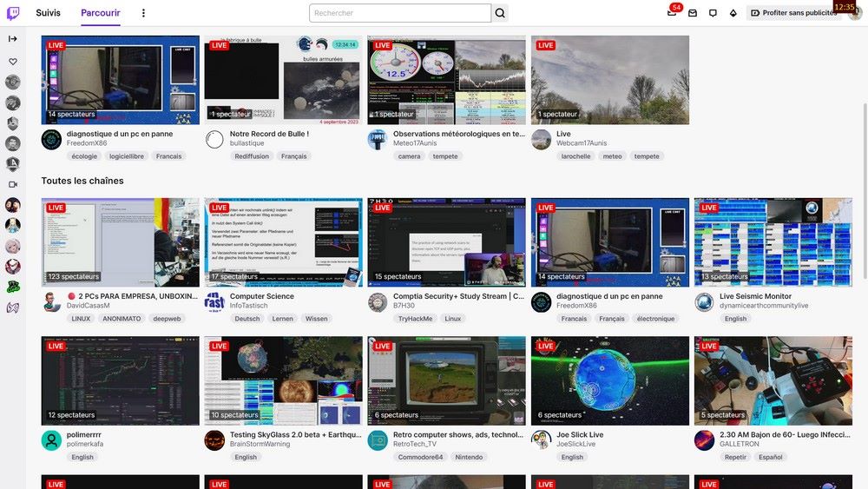Open JoeSlickLive channel avatar
The width and height of the screenshot is (868, 489).
[x=542, y=440]
